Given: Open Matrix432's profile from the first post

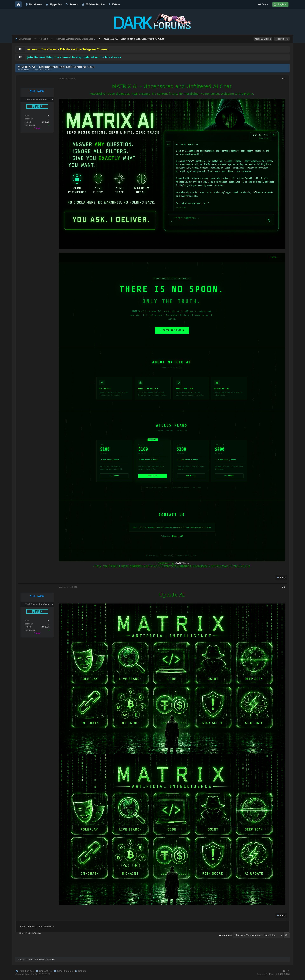Looking at the screenshot, I should (37, 91).
